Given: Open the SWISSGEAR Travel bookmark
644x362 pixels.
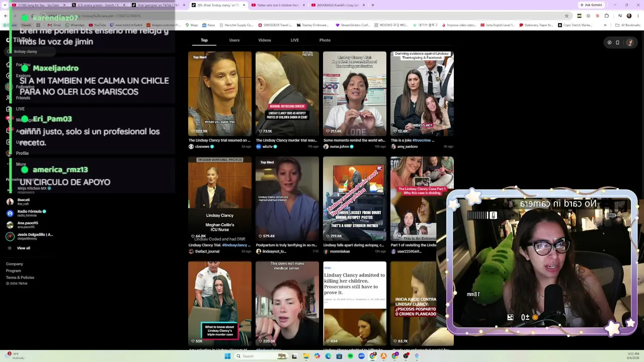Looking at the screenshot, I should [x=275, y=25].
